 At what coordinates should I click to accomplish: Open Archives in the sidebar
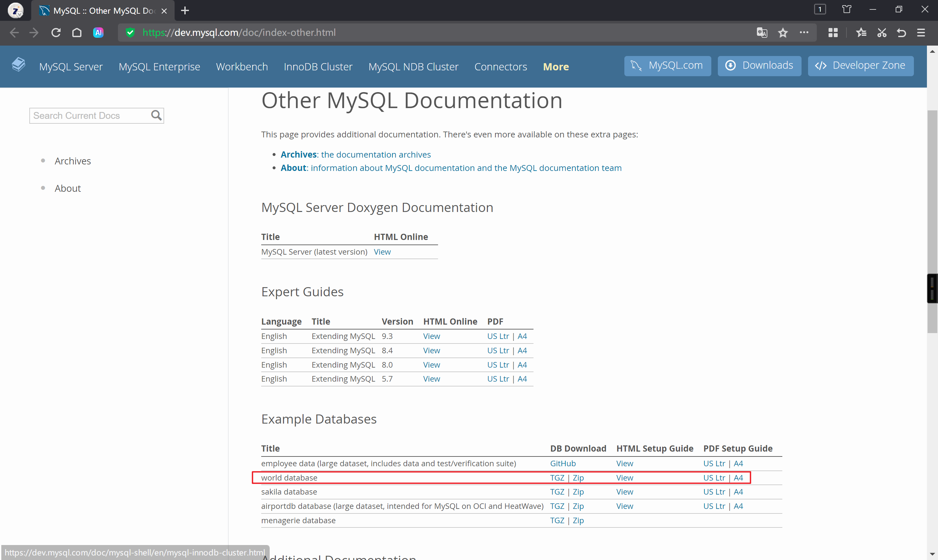[73, 161]
